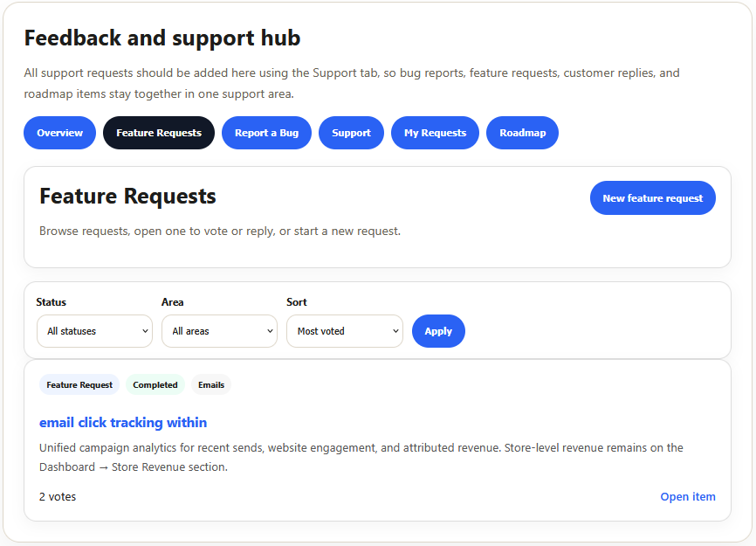This screenshot has height=546, width=756.
Task: Click the Open item link
Action: [x=688, y=497]
